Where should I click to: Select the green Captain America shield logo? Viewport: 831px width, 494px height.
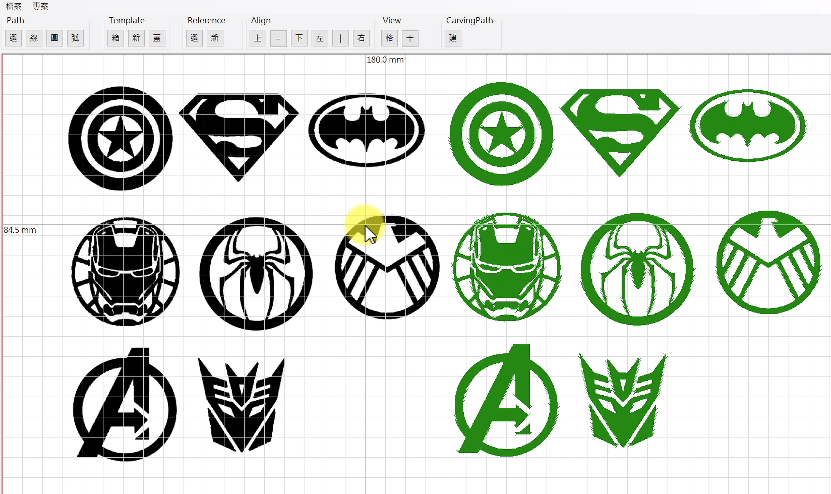coord(501,134)
